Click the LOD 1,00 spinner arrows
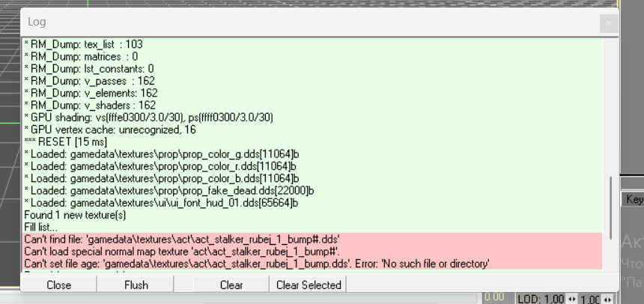 click(571, 300)
